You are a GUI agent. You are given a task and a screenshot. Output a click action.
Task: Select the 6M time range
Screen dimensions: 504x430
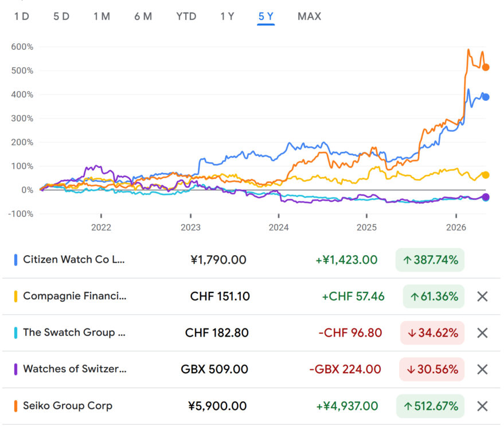click(x=143, y=16)
